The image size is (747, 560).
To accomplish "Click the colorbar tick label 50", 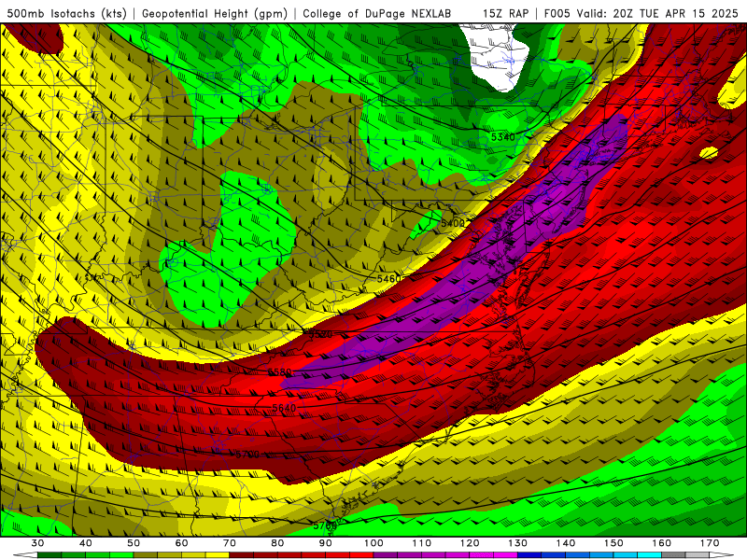I will coord(134,543).
